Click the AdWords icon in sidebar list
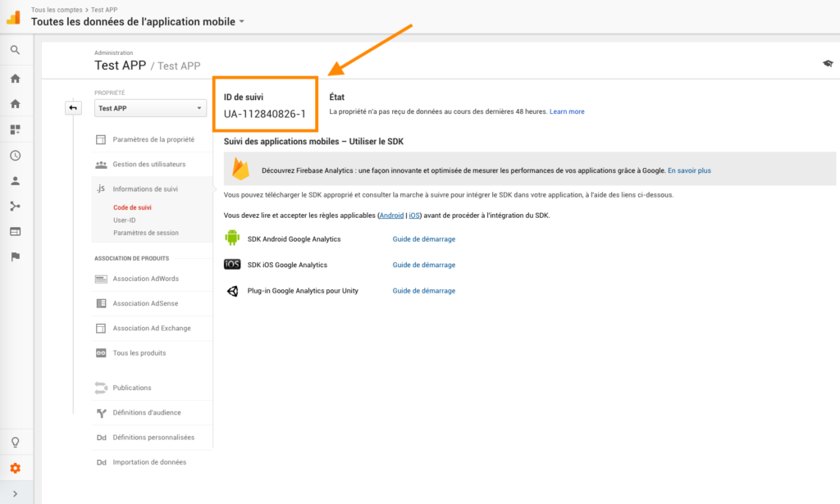This screenshot has height=504, width=840. coord(101,279)
